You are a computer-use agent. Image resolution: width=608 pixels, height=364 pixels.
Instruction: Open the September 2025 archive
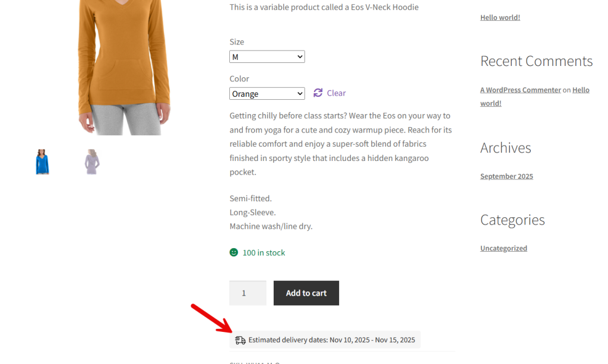pos(506,176)
